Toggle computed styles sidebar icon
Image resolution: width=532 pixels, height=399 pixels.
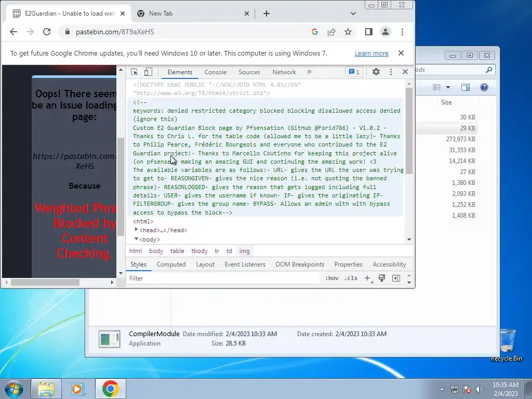tap(396, 278)
